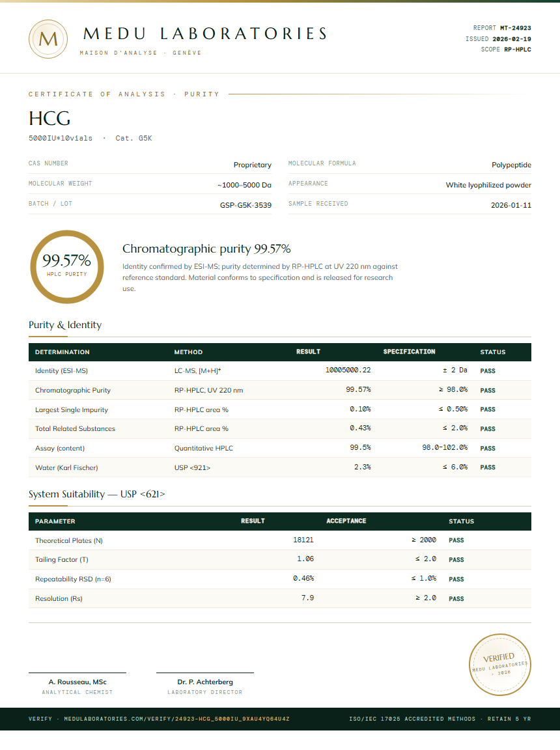560x750 pixels.
Task: Click the METHOD column header
Action: coord(188,352)
